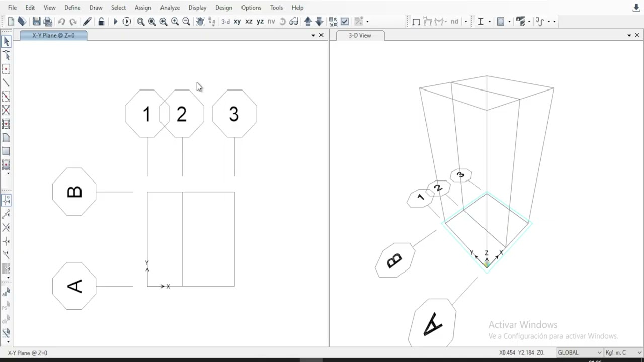Toggle the model lock padlock icon
This screenshot has height=362, width=644.
tap(101, 21)
